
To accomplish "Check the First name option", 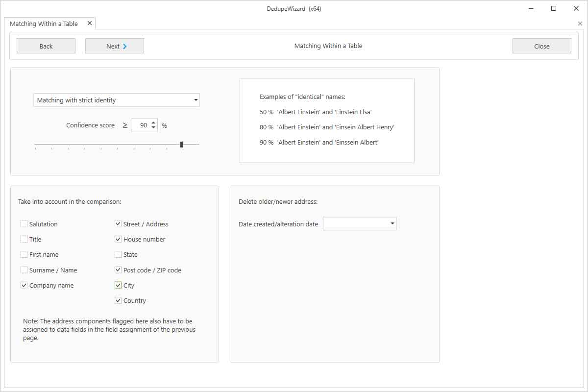I will coord(24,254).
